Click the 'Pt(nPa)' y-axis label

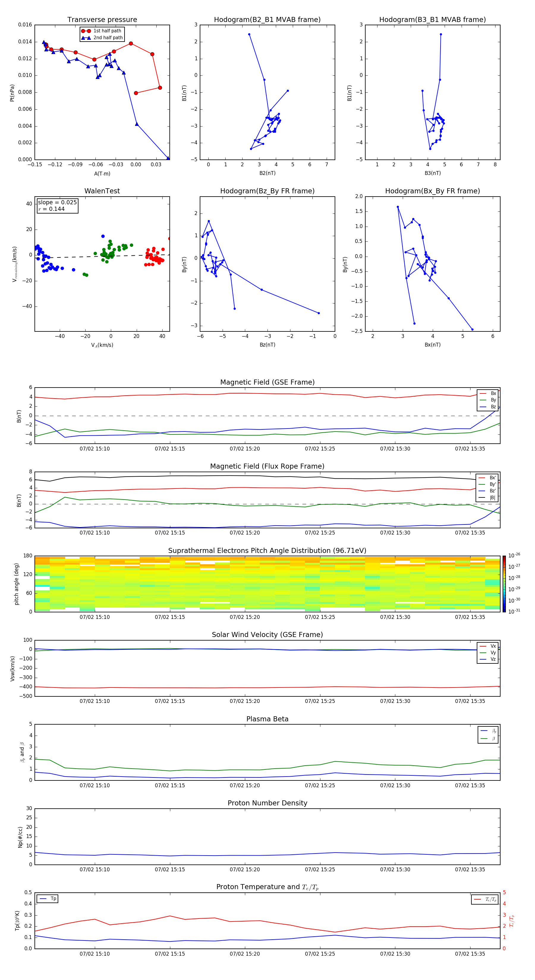tap(12, 93)
